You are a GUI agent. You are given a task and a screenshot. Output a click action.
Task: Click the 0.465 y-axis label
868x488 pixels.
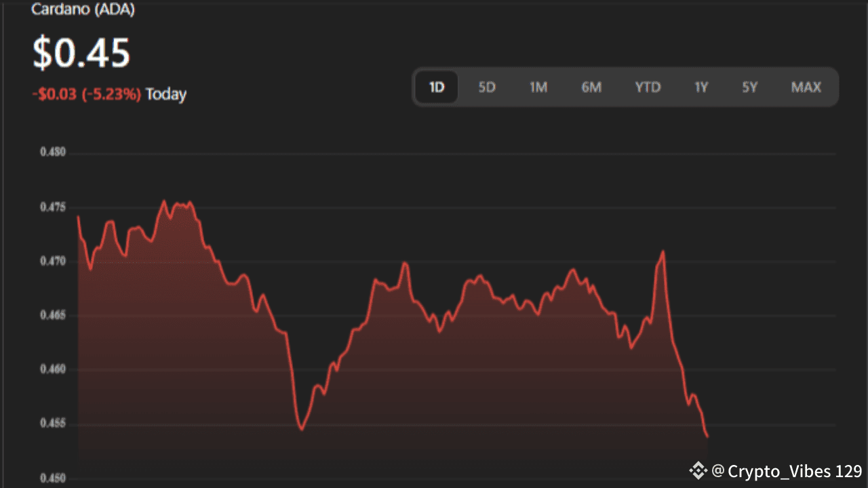click(x=52, y=315)
